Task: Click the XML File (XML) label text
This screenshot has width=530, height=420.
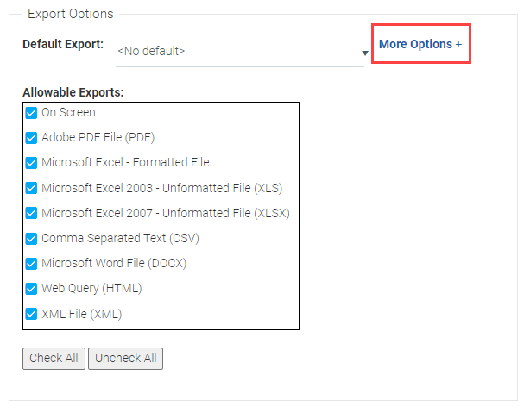Action: pyautogui.click(x=81, y=314)
